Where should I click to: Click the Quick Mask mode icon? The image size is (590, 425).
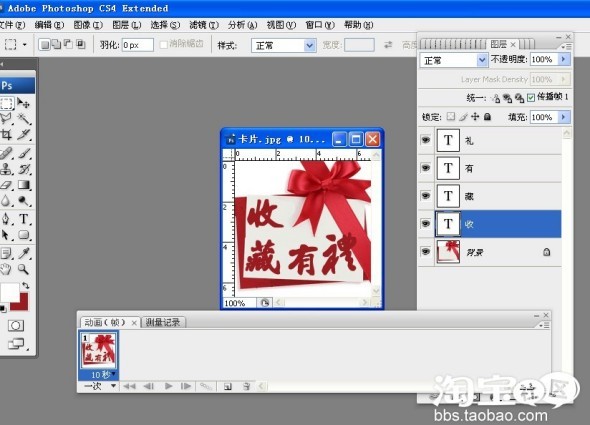16,325
